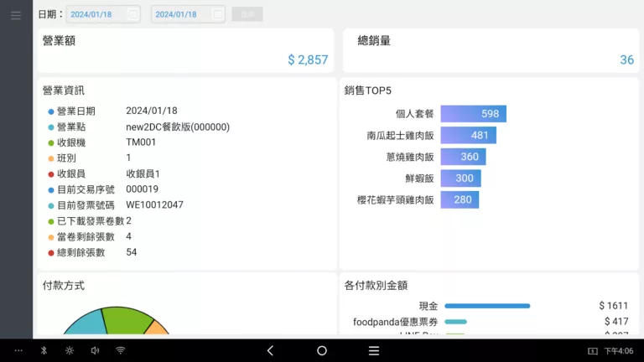Click the 現金 blue payment amount bar
Screen dimensions: 644x362
click(487, 306)
